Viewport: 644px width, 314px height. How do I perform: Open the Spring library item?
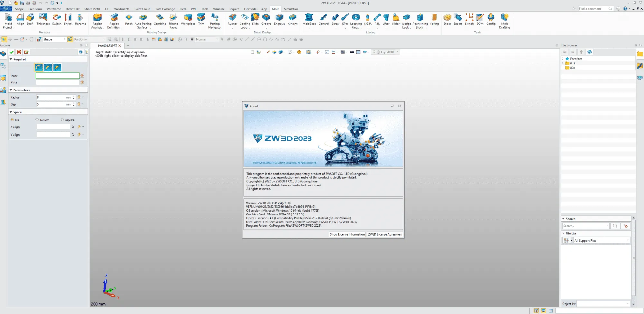tap(434, 19)
